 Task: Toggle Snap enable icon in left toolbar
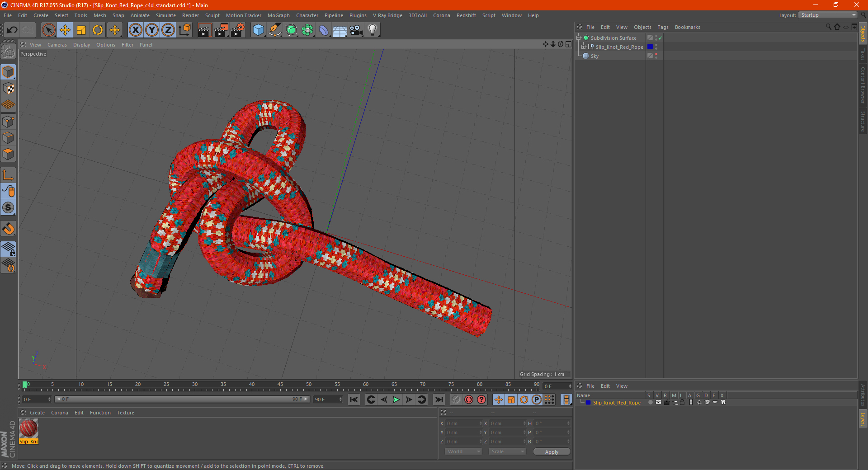click(9, 207)
